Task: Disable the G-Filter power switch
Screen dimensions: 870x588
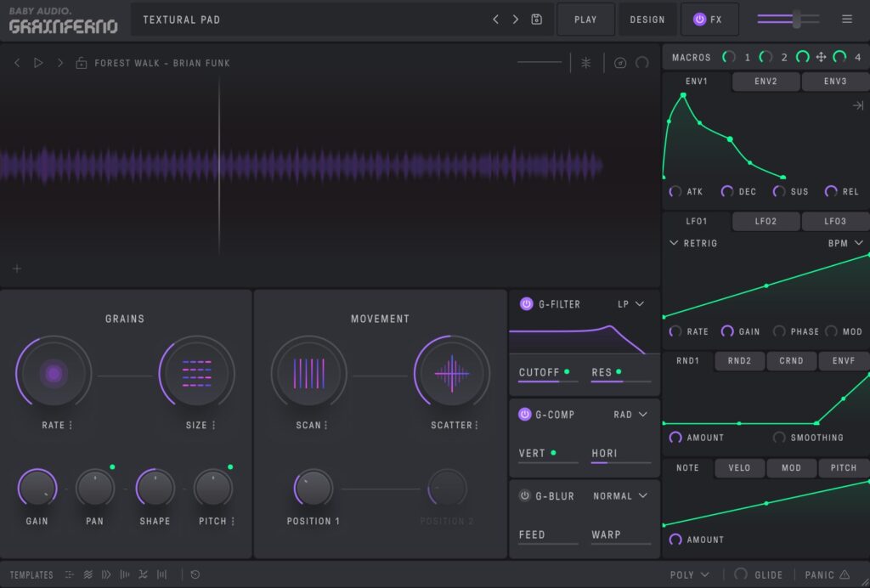Action: [x=526, y=304]
